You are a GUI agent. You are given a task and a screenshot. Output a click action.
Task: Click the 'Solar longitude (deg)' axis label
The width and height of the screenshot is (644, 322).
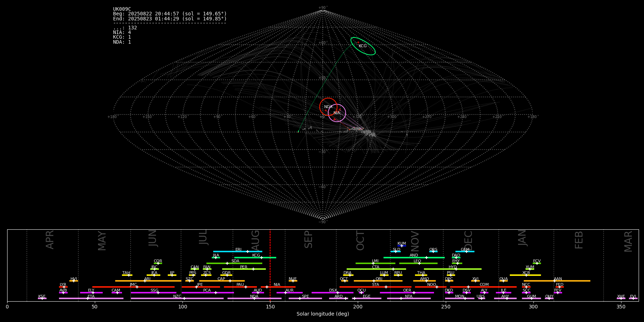[x=323, y=314]
